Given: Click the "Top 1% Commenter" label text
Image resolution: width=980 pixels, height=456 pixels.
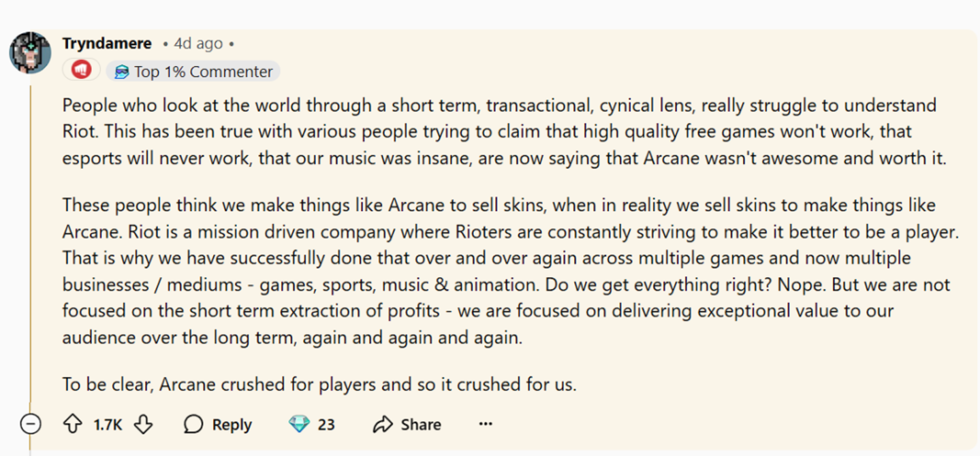Looking at the screenshot, I should (x=203, y=71).
